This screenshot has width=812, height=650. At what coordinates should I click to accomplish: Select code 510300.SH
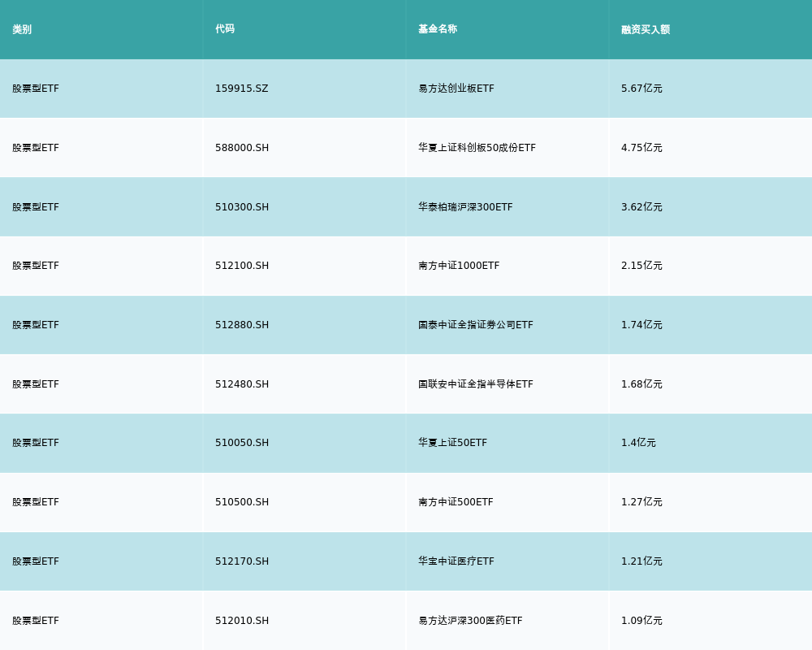[242, 207]
